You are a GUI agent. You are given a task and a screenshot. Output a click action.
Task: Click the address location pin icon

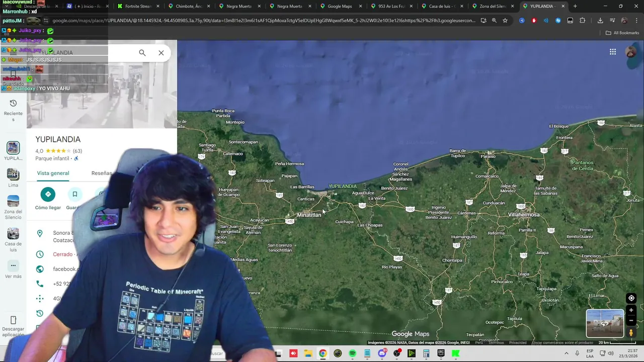[40, 233]
